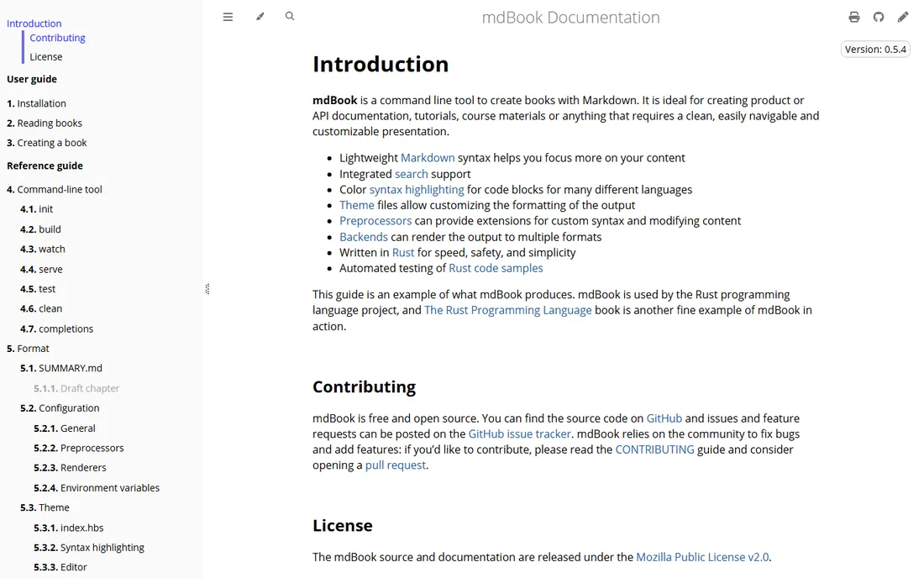Screen dimensions: 924x578
Task: Click the sidebar resize handle
Action: (x=207, y=289)
